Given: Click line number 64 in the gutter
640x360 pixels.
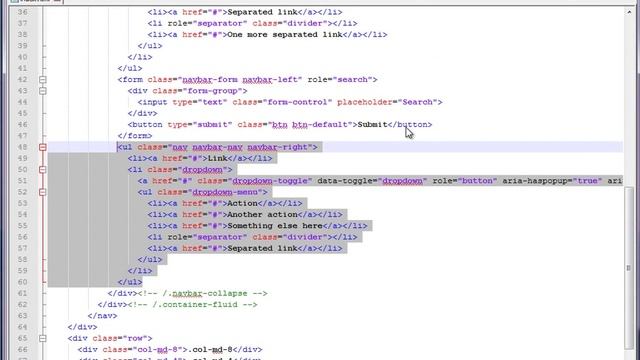Looking at the screenshot, I should point(22,327).
